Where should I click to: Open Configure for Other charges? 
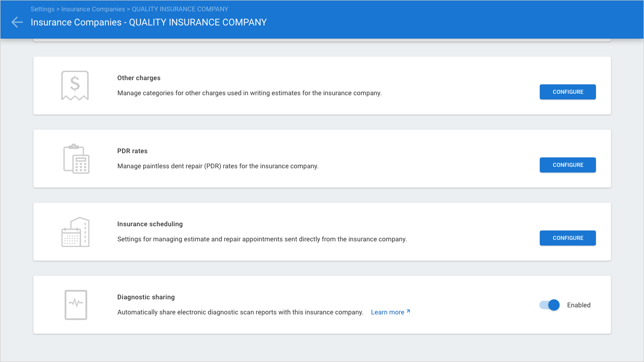(x=568, y=91)
